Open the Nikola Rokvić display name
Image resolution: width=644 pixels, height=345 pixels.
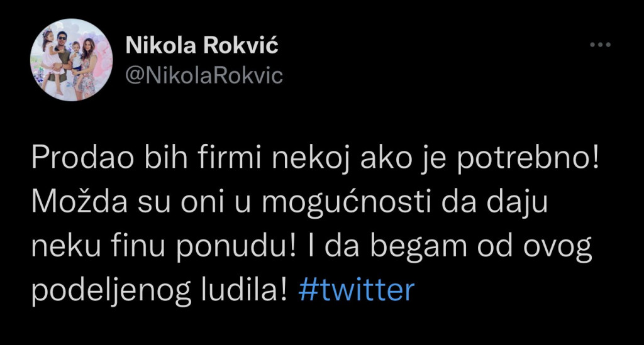click(202, 46)
